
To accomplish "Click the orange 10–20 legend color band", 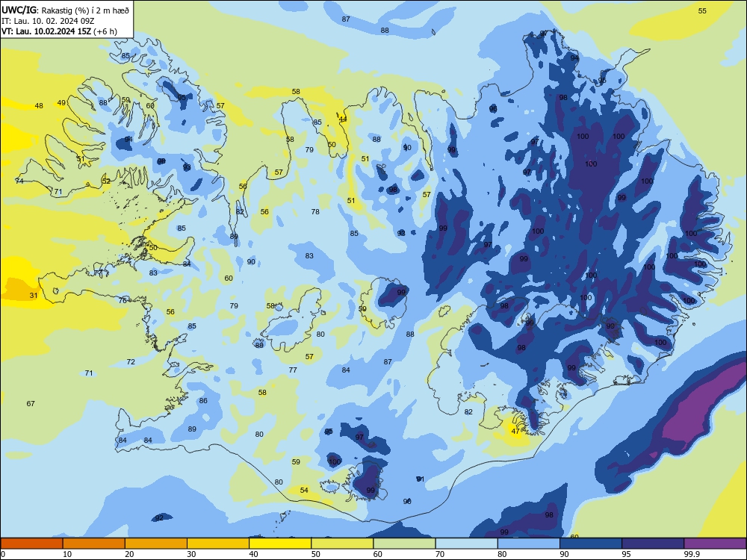I will coord(94,544).
